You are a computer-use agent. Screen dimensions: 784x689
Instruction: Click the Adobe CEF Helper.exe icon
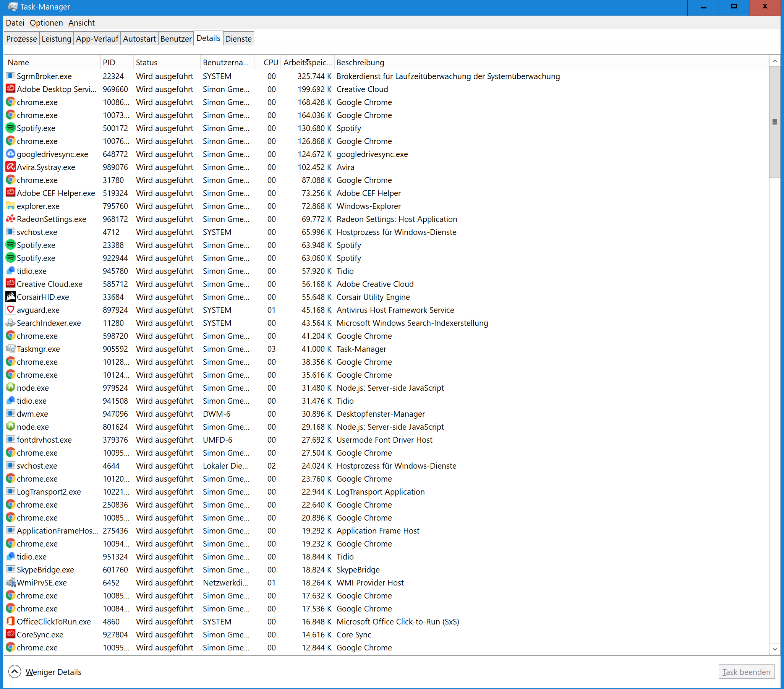[10, 193]
